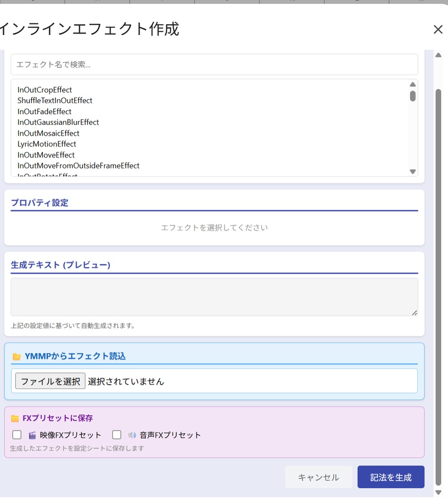This screenshot has width=448, height=498.
Task: Click the 記法を生成 button
Action: [x=391, y=477]
